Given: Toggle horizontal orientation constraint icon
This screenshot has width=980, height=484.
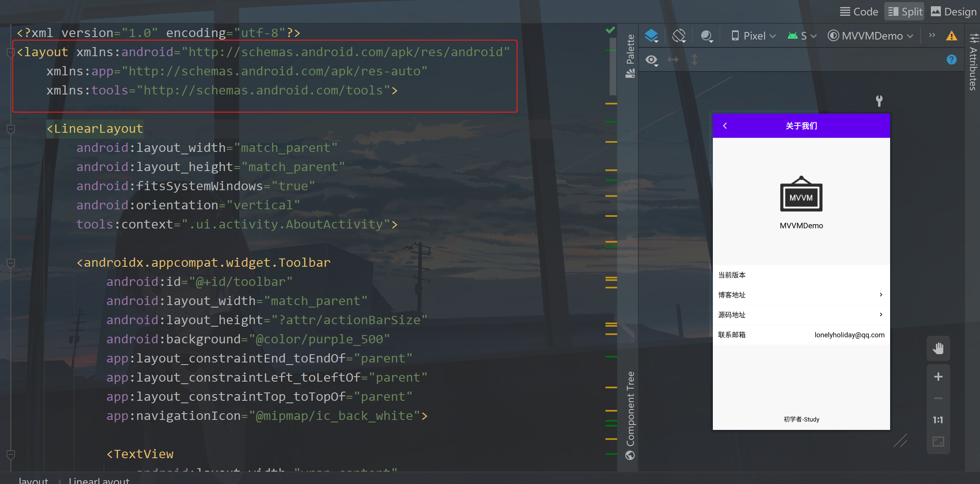Looking at the screenshot, I should tap(673, 60).
